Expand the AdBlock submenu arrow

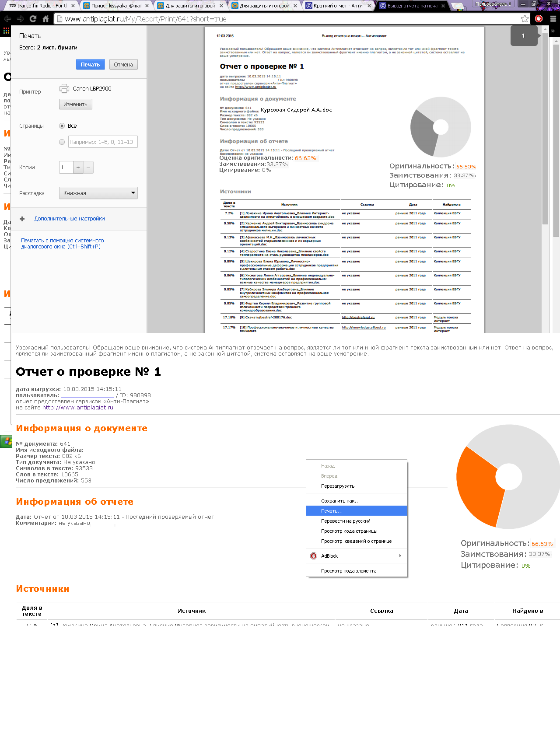pyautogui.click(x=400, y=556)
